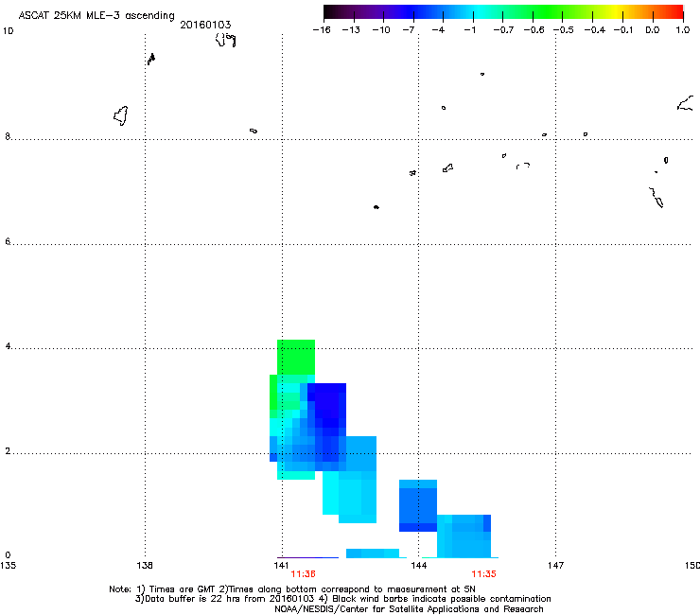Viewport: 700px width, 615px height.
Task: Click the colorbar label '-16'
Action: point(322,30)
